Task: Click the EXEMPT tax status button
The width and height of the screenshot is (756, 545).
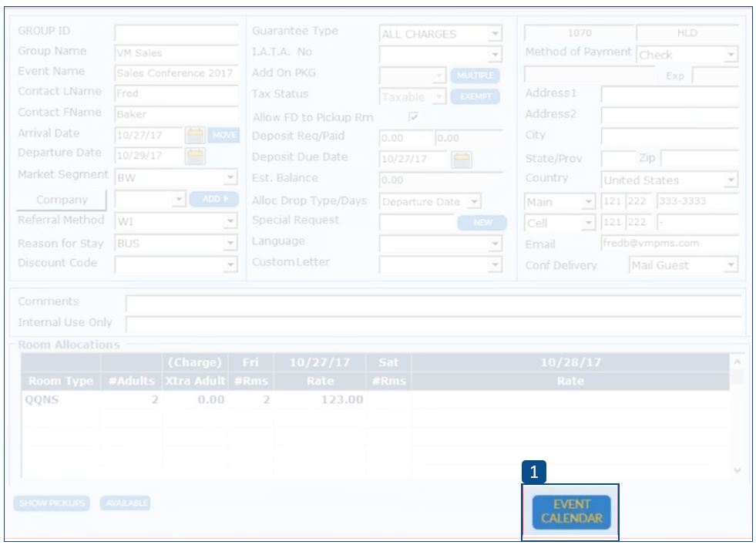Action: click(x=475, y=97)
